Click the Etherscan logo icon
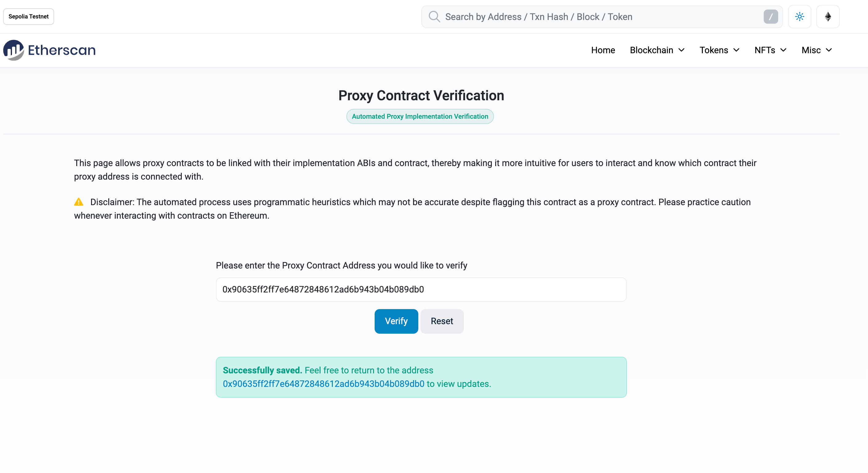 point(14,50)
